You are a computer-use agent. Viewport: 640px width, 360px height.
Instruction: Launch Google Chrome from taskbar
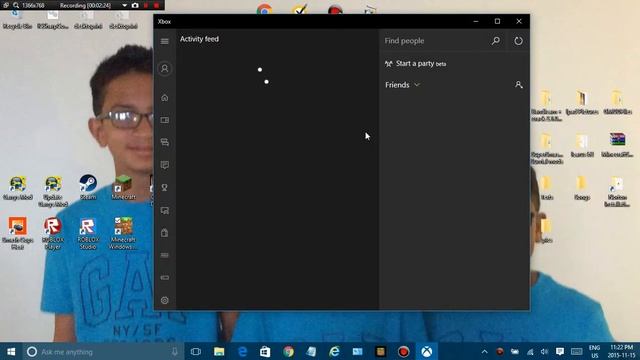pos(289,351)
